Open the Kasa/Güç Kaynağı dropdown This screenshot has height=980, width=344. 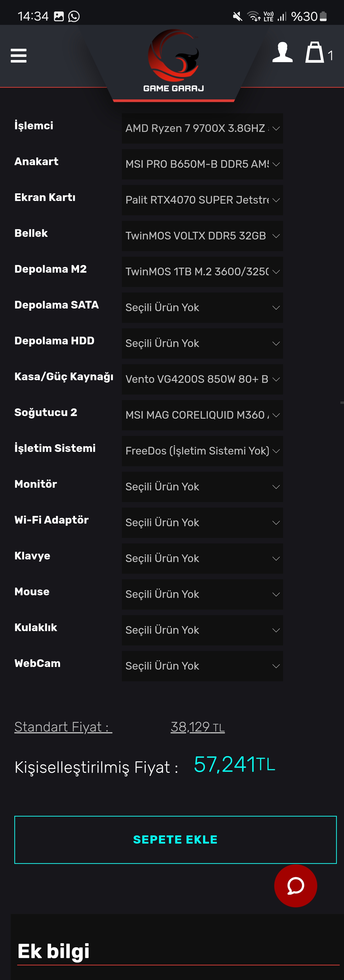point(202,379)
